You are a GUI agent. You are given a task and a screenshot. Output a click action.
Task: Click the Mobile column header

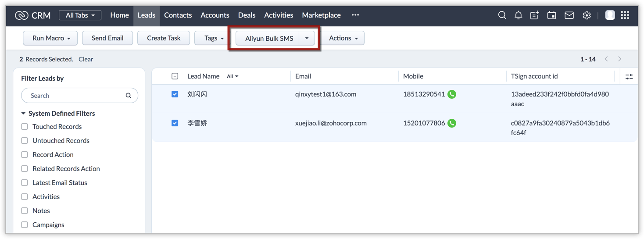click(413, 76)
